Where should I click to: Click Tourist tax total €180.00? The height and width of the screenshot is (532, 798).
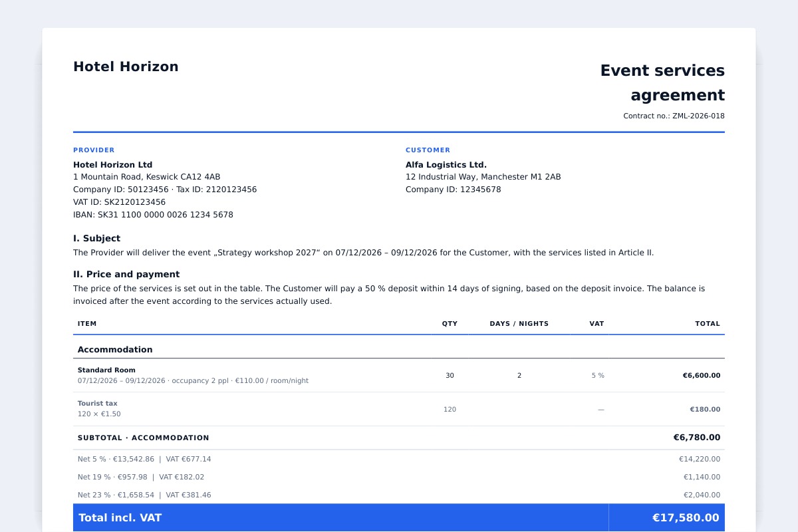[x=705, y=410]
